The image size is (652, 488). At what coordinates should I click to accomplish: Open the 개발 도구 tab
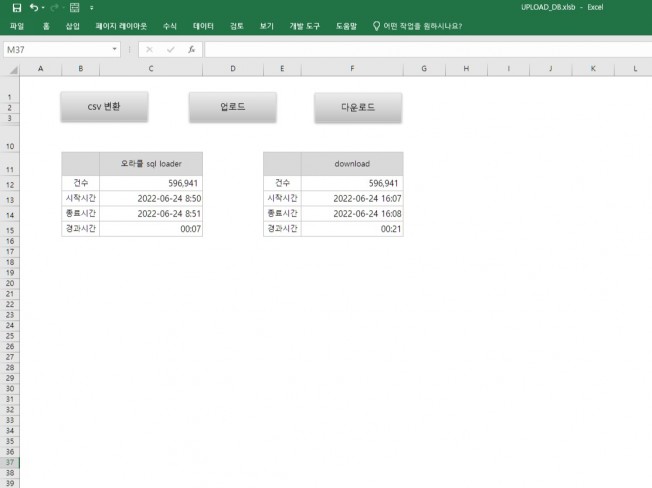tap(304, 26)
